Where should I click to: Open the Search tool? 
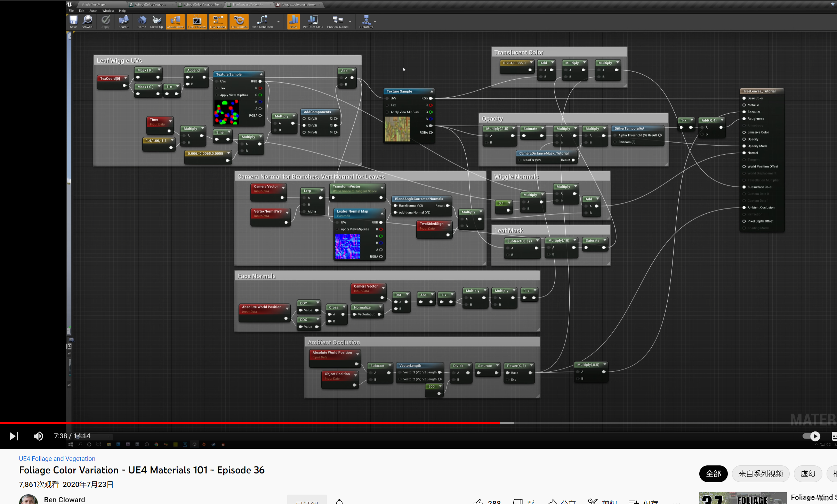[123, 22]
